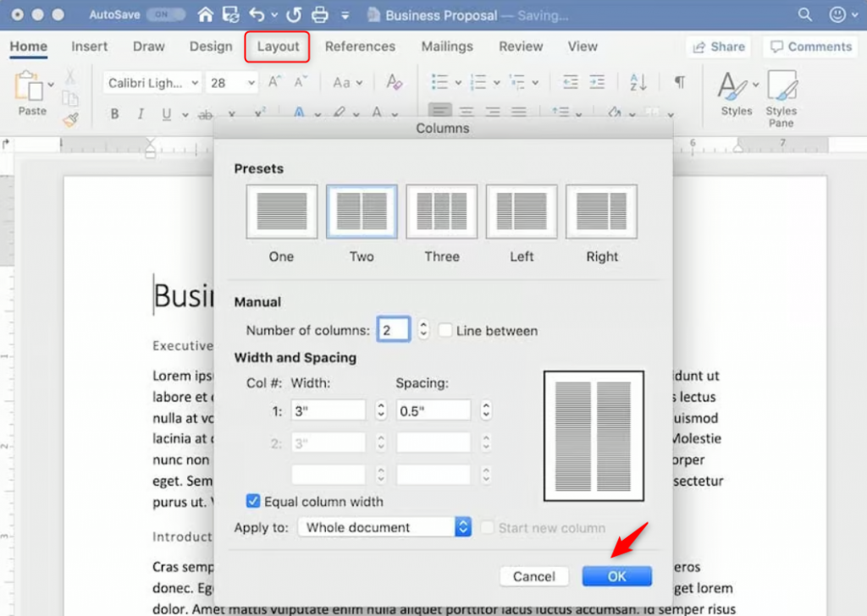Image resolution: width=867 pixels, height=616 pixels.
Task: Open the font size dropdown
Action: point(251,83)
